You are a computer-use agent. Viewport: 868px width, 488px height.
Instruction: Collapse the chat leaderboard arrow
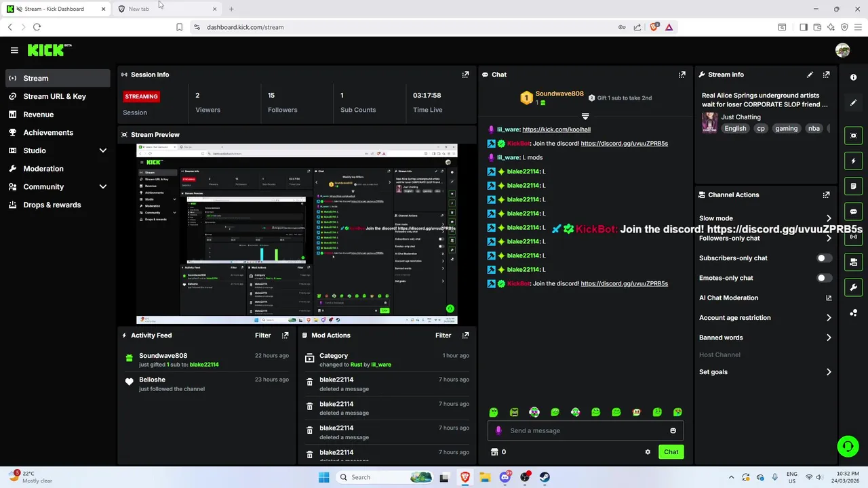[585, 117]
